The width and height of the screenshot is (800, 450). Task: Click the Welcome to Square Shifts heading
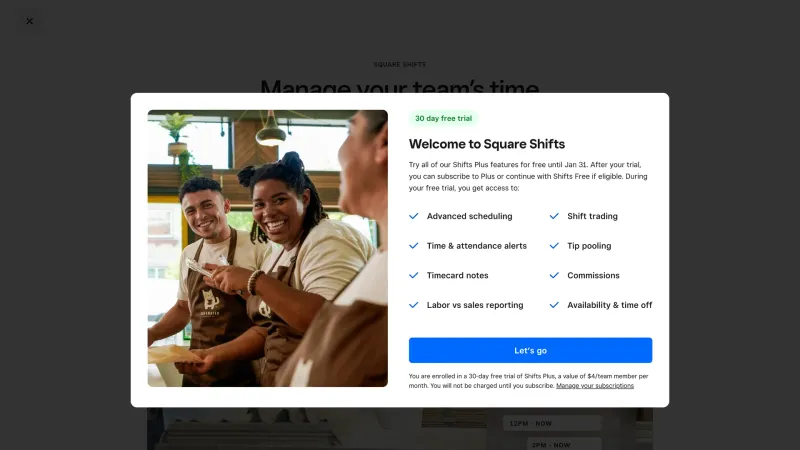pyautogui.click(x=487, y=144)
